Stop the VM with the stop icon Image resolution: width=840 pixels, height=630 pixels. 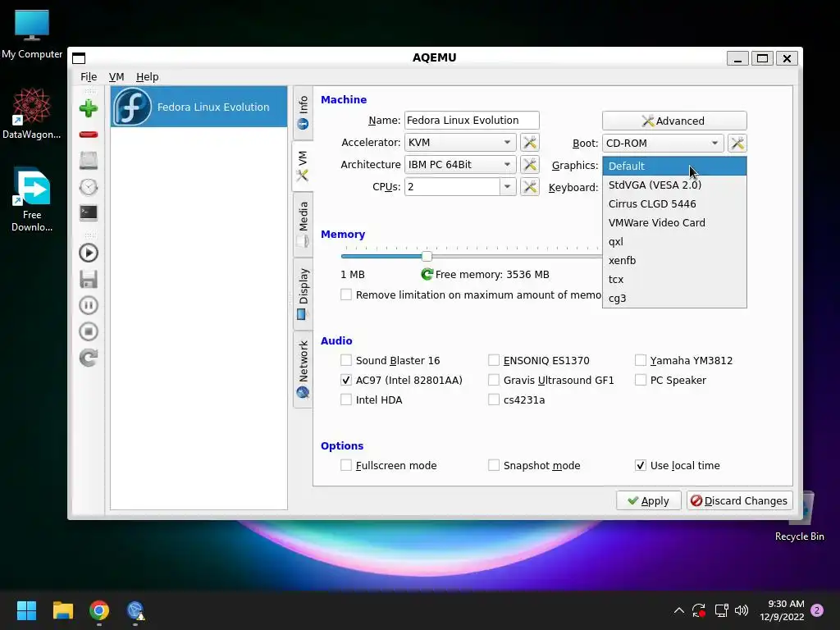[89, 331]
